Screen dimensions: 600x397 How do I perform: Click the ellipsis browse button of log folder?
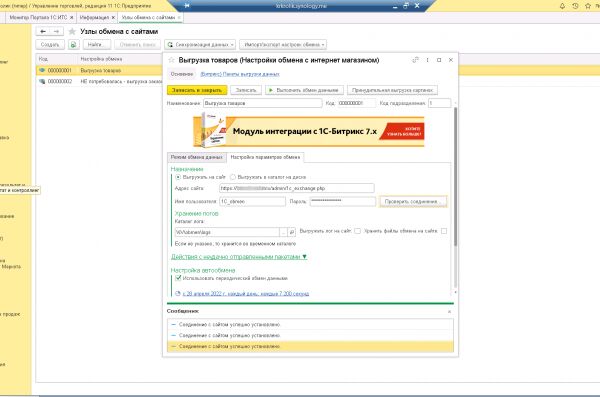coord(283,232)
